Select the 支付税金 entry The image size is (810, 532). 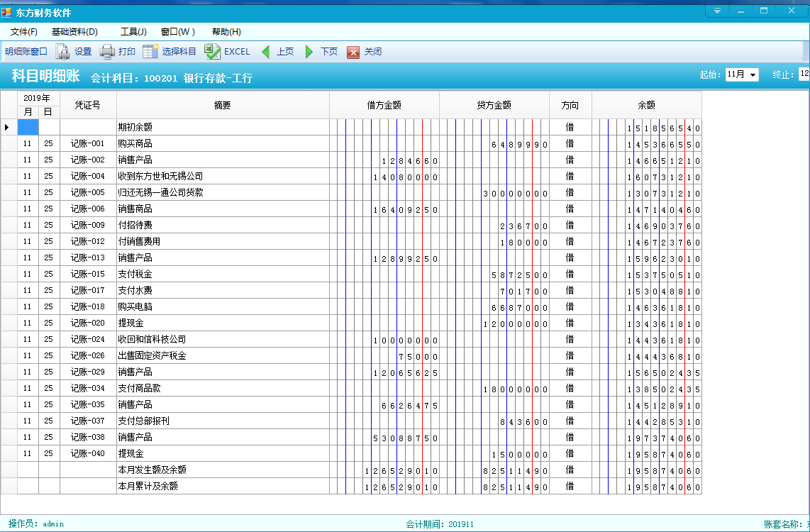pos(223,275)
